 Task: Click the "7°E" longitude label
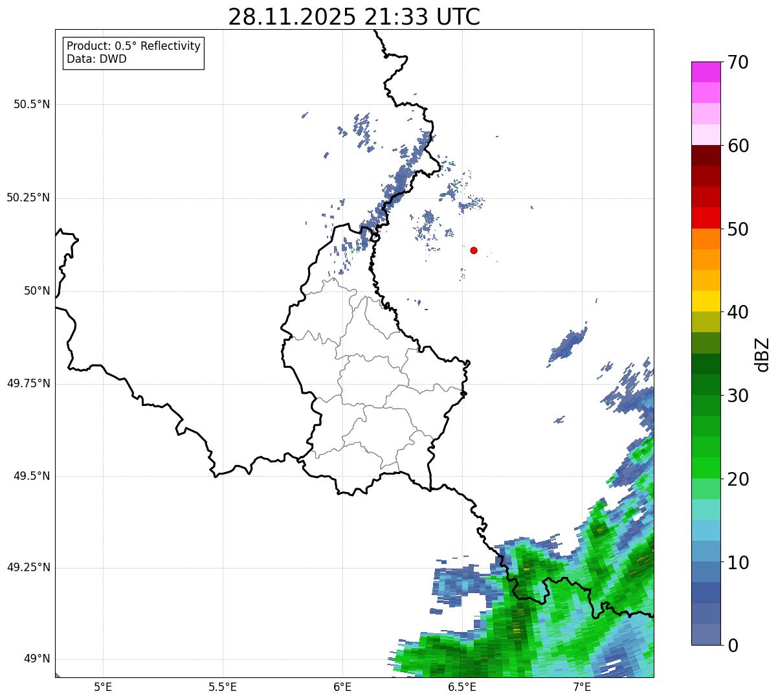[x=582, y=686]
